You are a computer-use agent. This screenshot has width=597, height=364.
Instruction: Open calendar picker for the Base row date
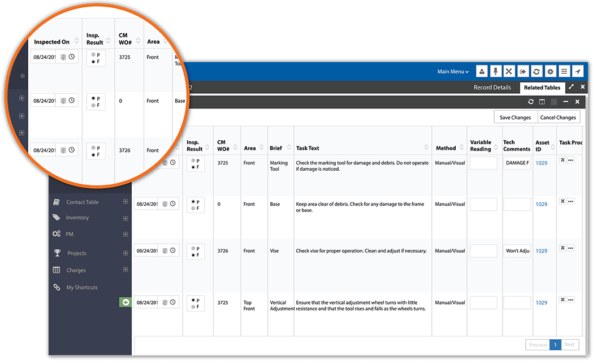(165, 204)
